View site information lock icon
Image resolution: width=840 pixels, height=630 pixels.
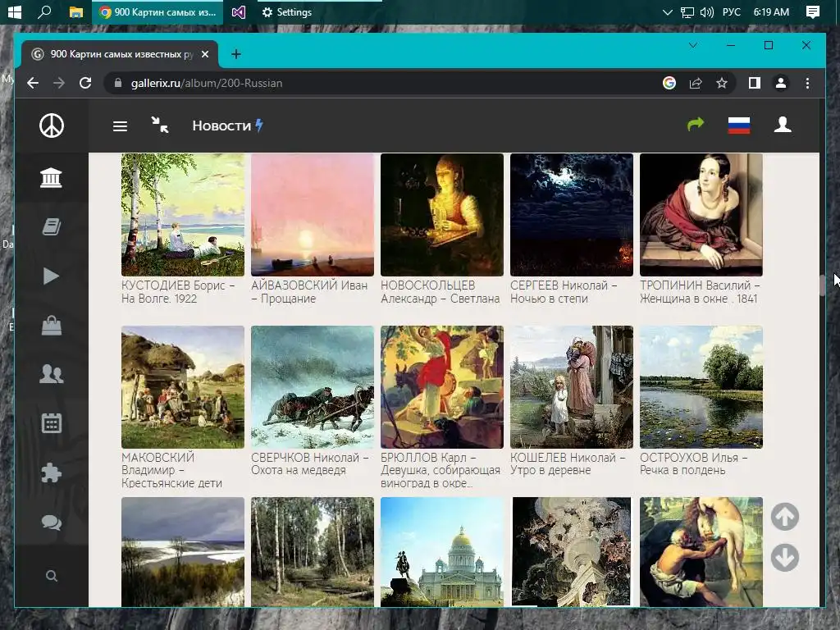pyautogui.click(x=118, y=83)
